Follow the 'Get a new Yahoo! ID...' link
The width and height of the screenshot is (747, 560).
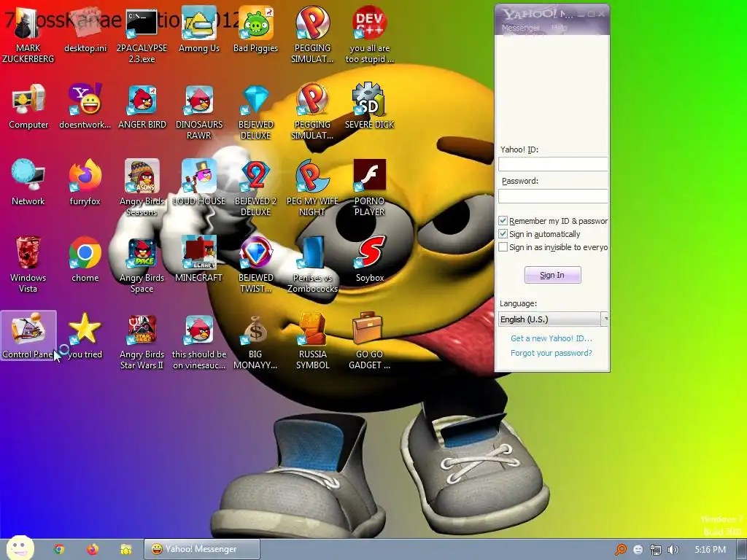click(551, 338)
